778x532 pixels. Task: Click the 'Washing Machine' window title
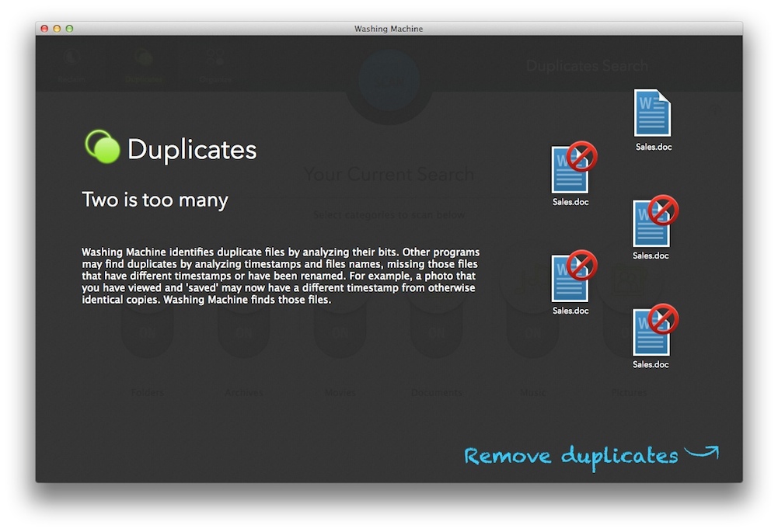pos(389,29)
